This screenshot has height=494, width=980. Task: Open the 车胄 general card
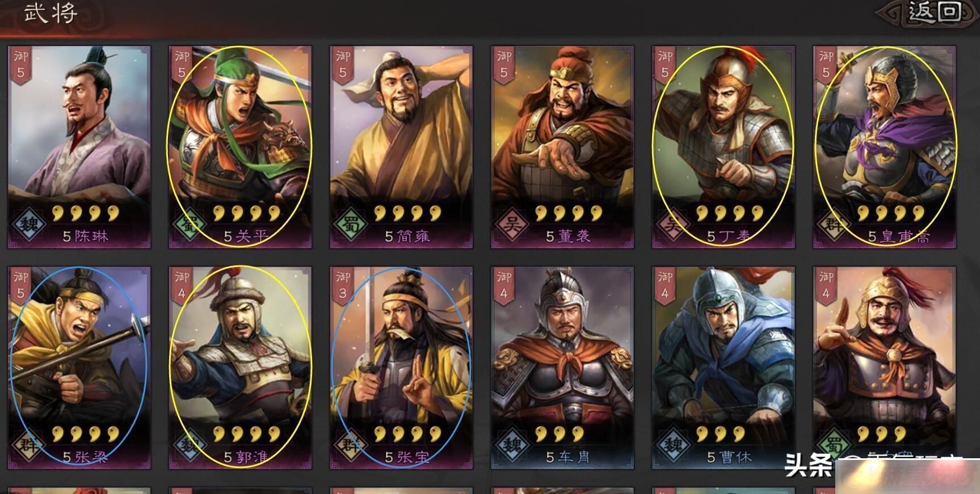coord(562,368)
